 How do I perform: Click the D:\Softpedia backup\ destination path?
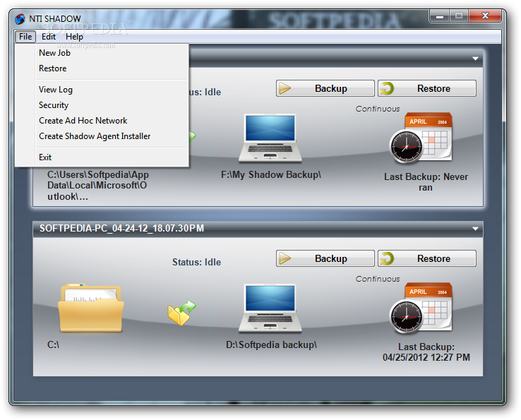(x=271, y=345)
